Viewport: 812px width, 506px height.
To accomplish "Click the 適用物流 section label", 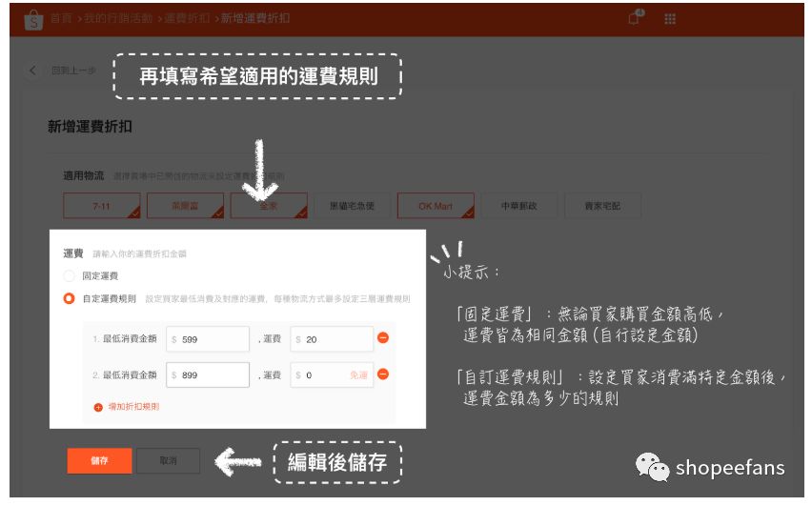I will point(83,176).
